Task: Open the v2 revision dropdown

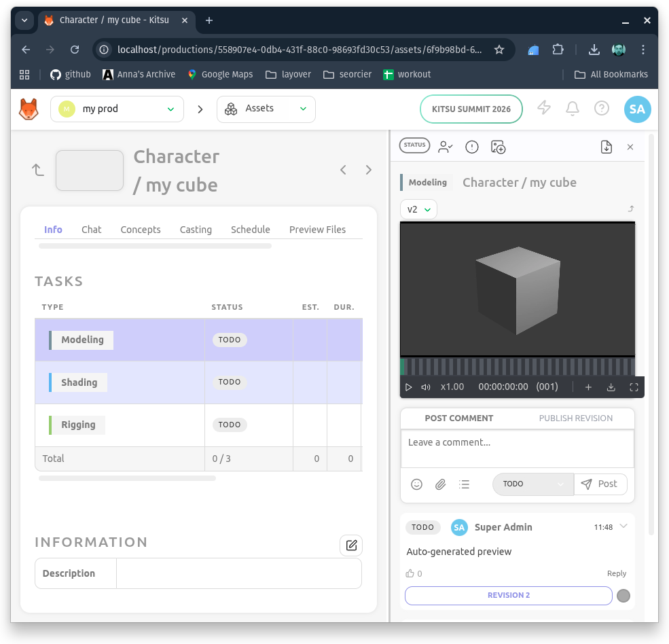Action: (418, 210)
